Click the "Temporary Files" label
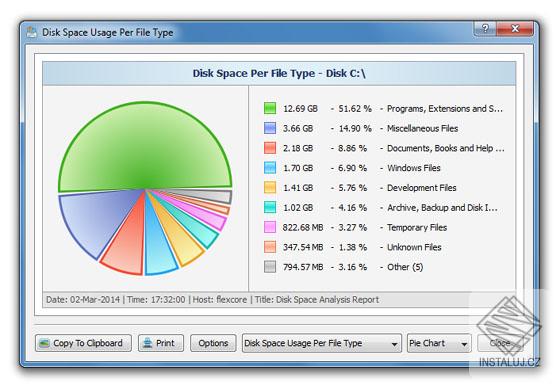Screen dimensions: 560x389 [417, 227]
